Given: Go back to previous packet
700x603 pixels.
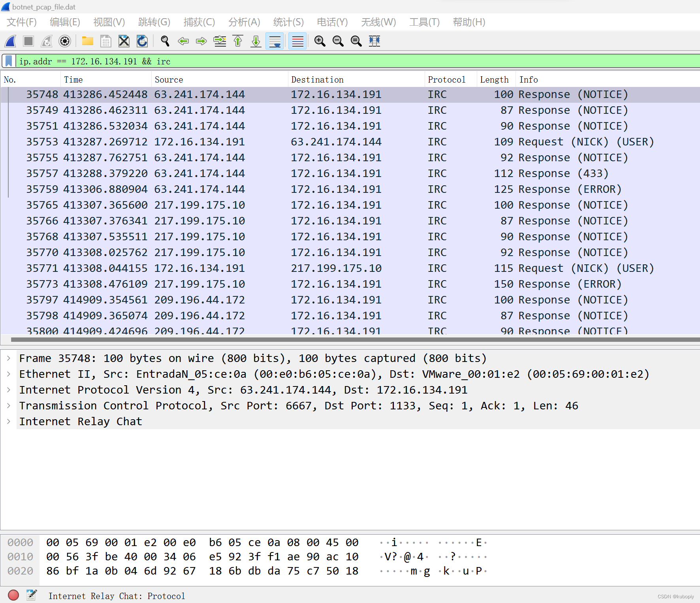Looking at the screenshot, I should coord(183,41).
